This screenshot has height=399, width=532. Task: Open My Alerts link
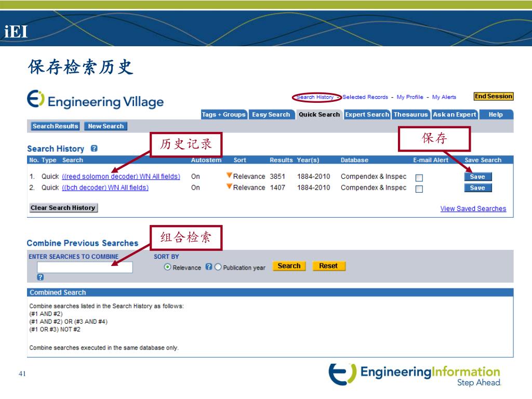click(444, 97)
